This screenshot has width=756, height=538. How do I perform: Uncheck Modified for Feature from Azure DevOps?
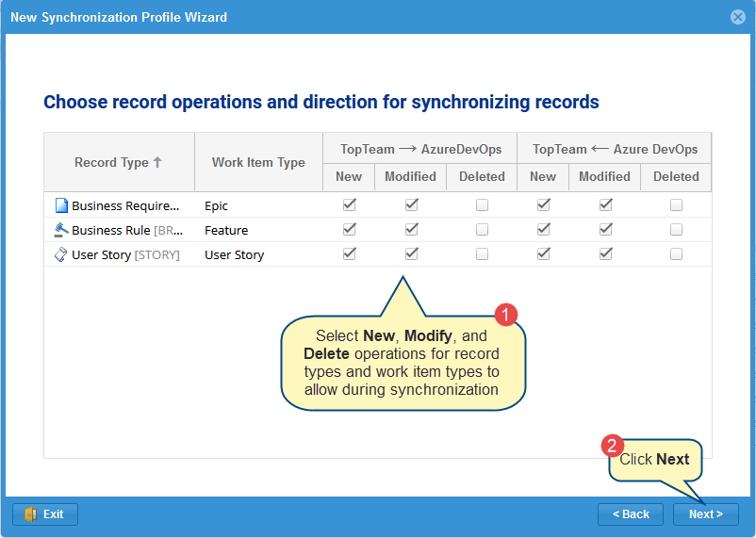[x=605, y=229]
